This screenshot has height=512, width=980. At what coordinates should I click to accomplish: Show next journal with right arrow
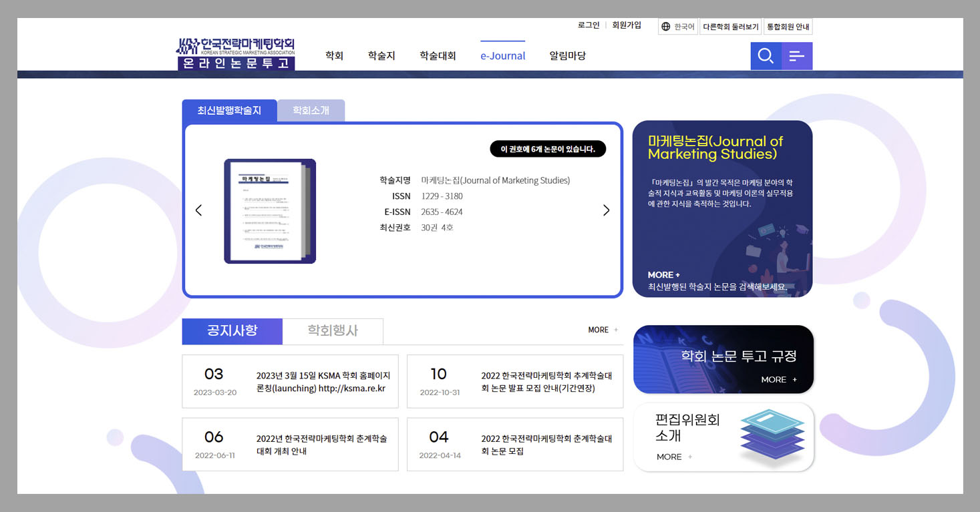click(x=606, y=210)
